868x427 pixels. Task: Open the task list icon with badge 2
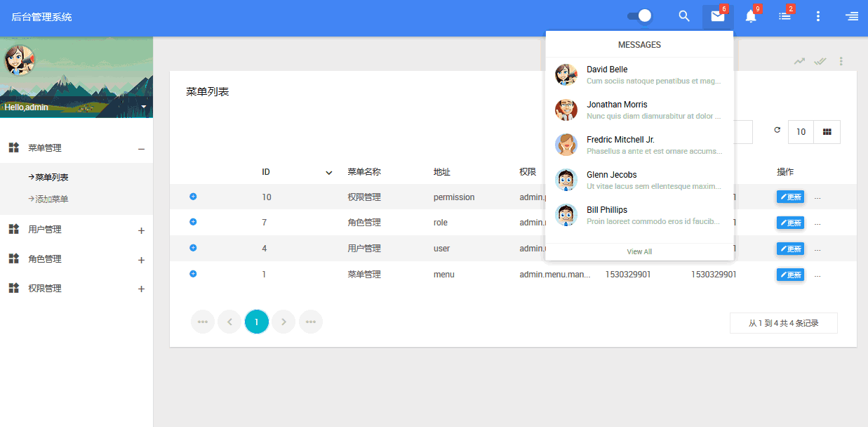[784, 16]
